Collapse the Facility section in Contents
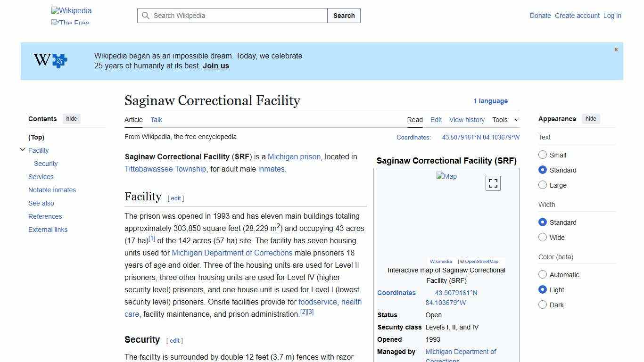 pos(23,149)
